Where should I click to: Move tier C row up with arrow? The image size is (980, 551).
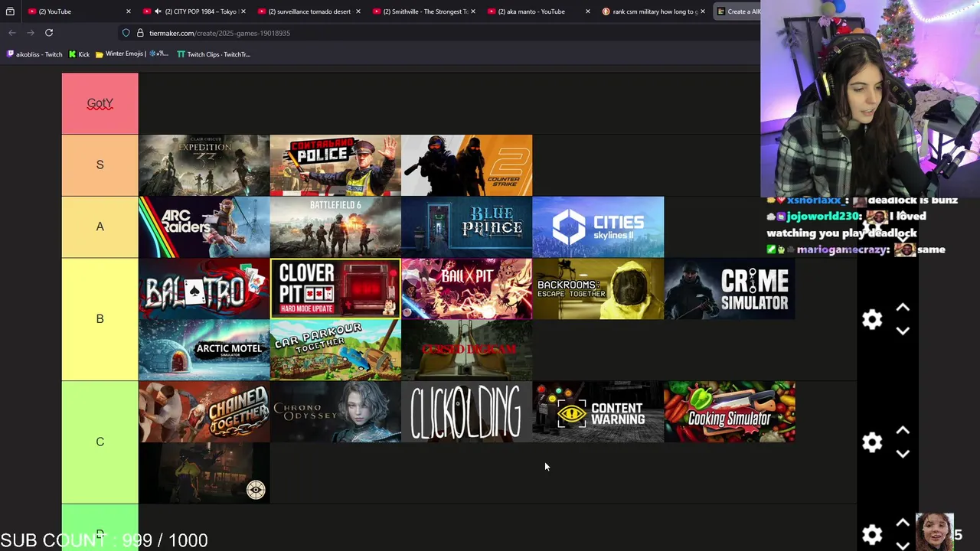(903, 431)
